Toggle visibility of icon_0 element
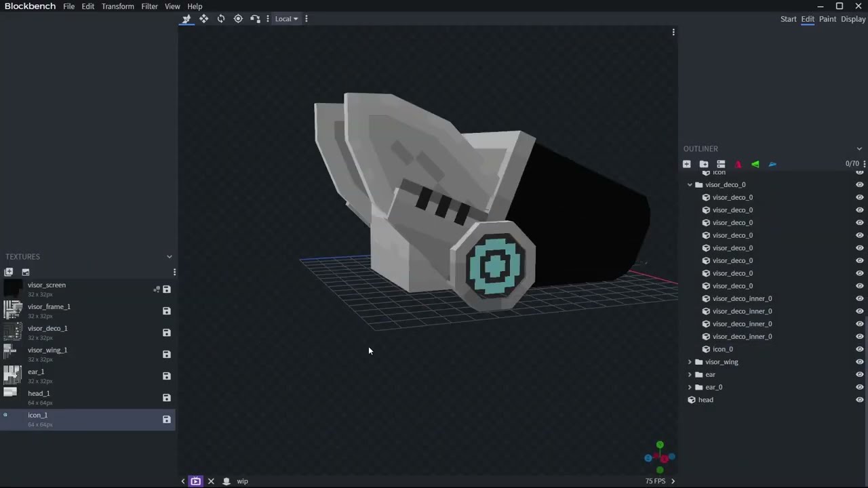868x488 pixels. [x=859, y=349]
